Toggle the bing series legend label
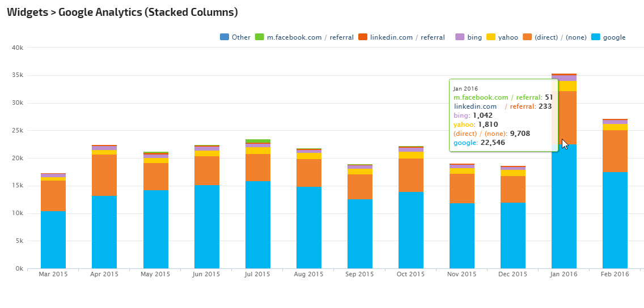644x308 pixels. click(x=474, y=37)
